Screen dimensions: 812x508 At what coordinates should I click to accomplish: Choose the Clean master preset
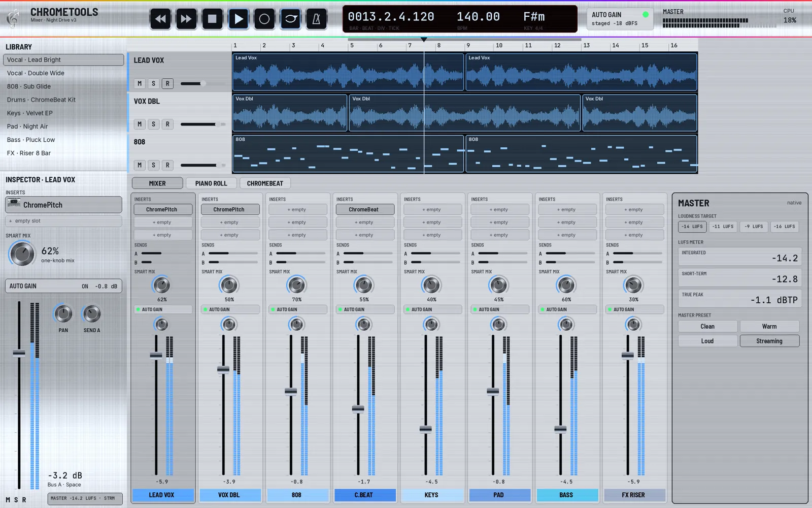click(707, 327)
